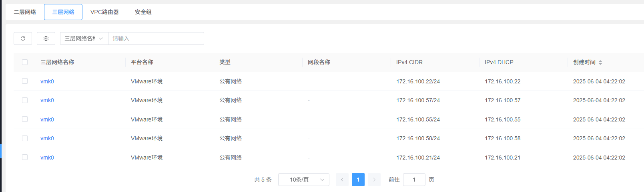
Task: Go to next page arrow
Action: point(374,180)
